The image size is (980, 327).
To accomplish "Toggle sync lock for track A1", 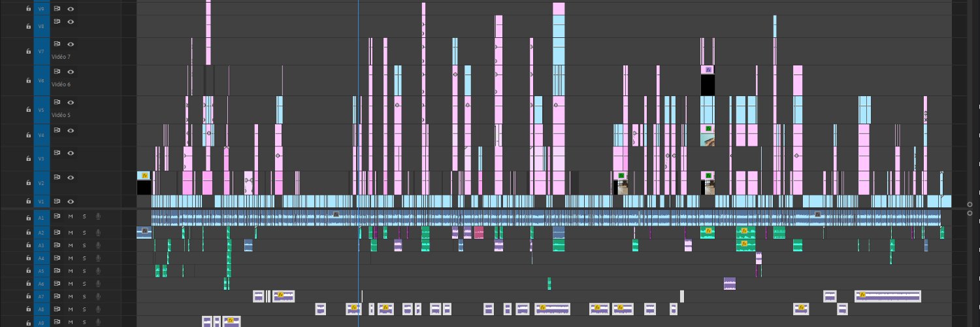I will 57,216.
